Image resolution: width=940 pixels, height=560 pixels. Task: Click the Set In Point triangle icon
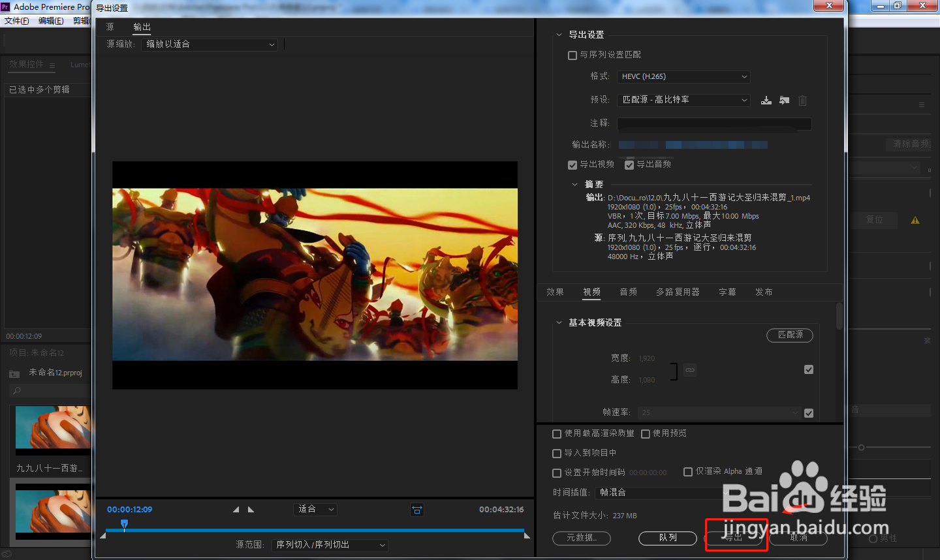tap(236, 510)
